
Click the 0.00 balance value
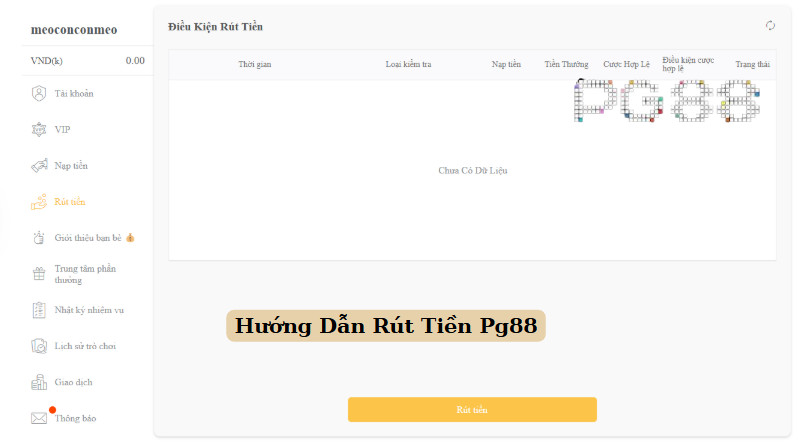click(x=135, y=61)
